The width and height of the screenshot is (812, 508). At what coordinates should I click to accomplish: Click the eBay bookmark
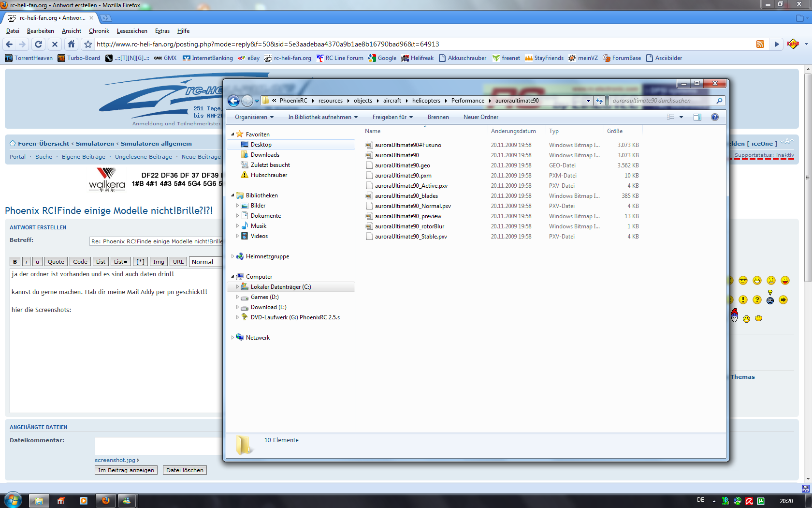248,58
